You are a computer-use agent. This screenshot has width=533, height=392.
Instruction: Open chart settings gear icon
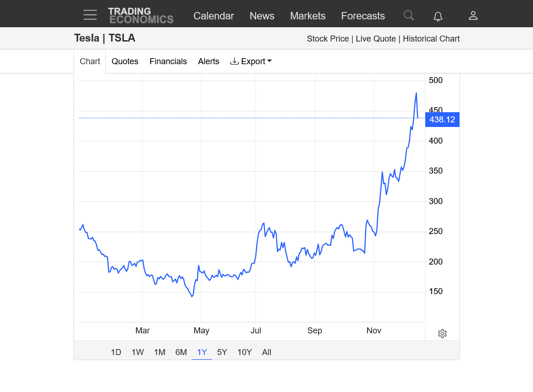442,333
